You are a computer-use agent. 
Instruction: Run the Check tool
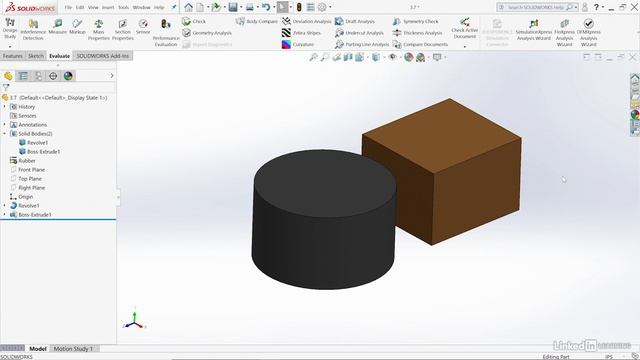click(x=194, y=21)
